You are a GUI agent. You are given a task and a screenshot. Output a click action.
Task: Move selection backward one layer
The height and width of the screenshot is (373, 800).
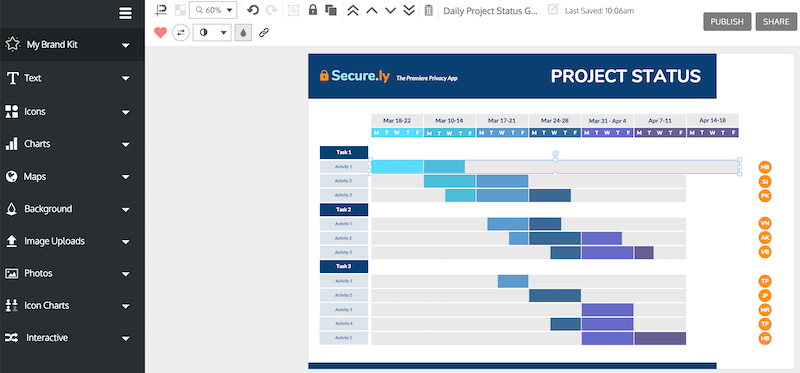(x=390, y=10)
